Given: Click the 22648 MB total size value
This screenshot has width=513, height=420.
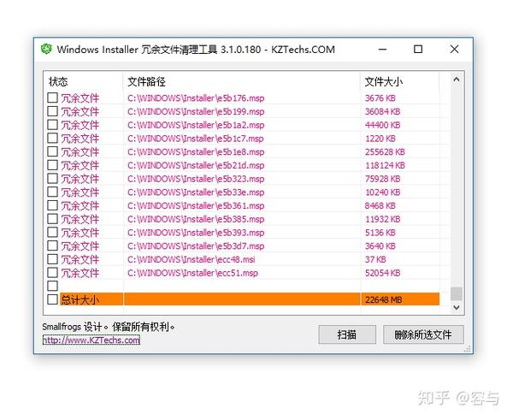Looking at the screenshot, I should pos(383,300).
